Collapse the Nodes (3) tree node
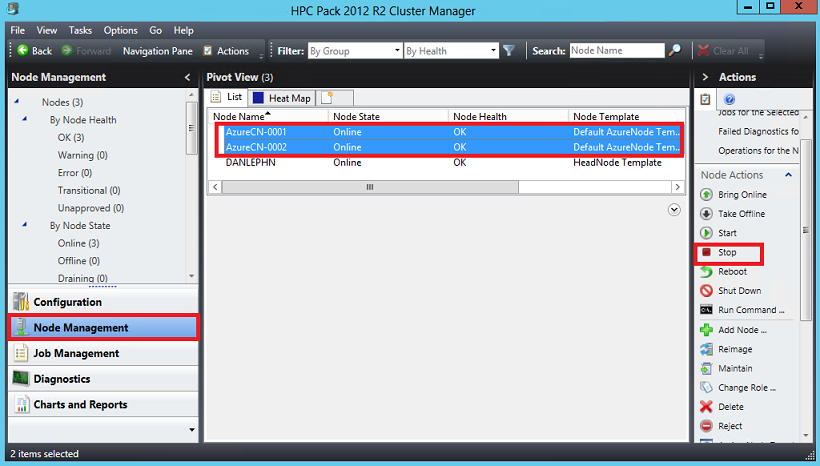This screenshot has width=820, height=466. (x=17, y=101)
